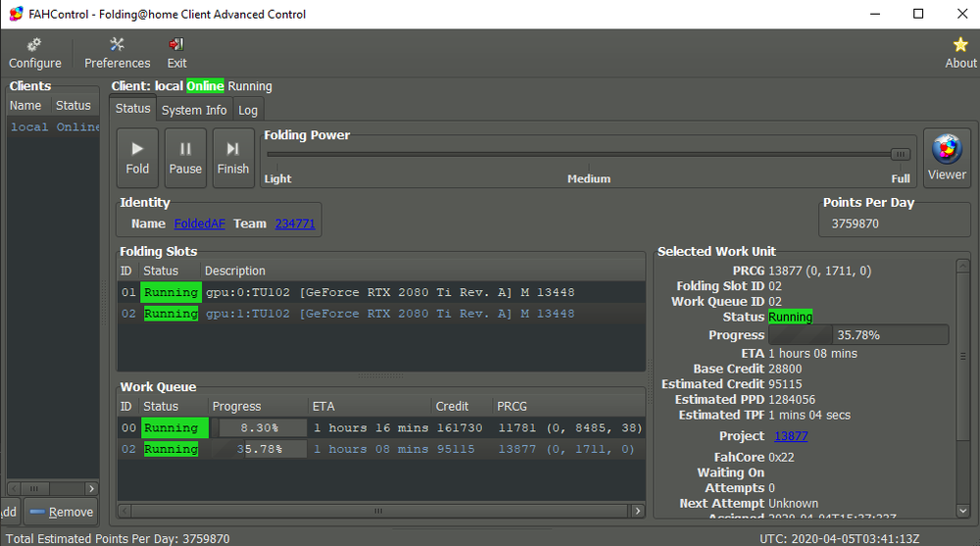Open the About star icon
The width and height of the screenshot is (980, 546).
click(960, 53)
